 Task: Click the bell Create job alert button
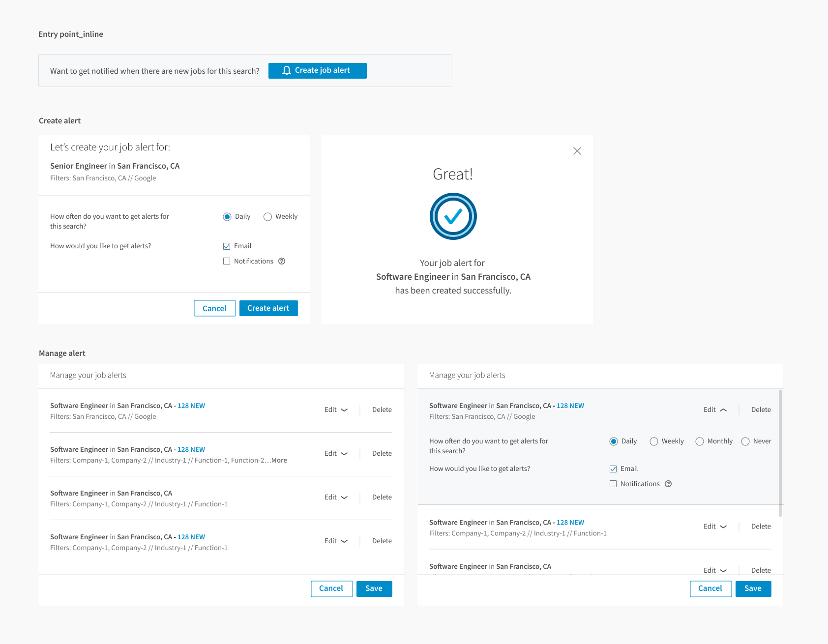pyautogui.click(x=317, y=71)
